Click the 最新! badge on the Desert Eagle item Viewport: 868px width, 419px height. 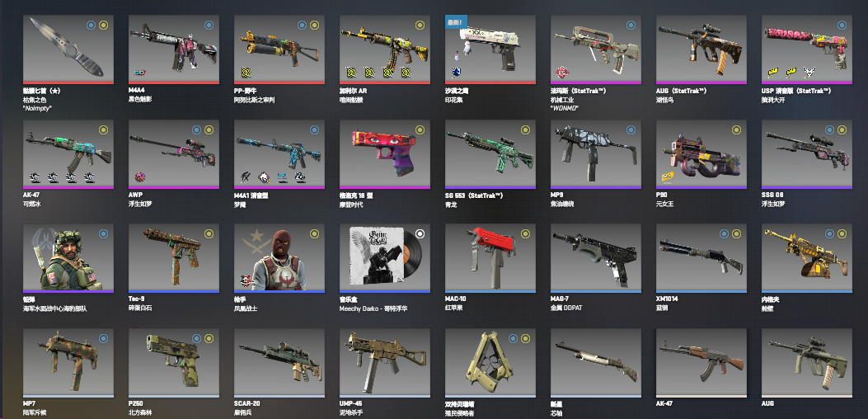click(456, 21)
